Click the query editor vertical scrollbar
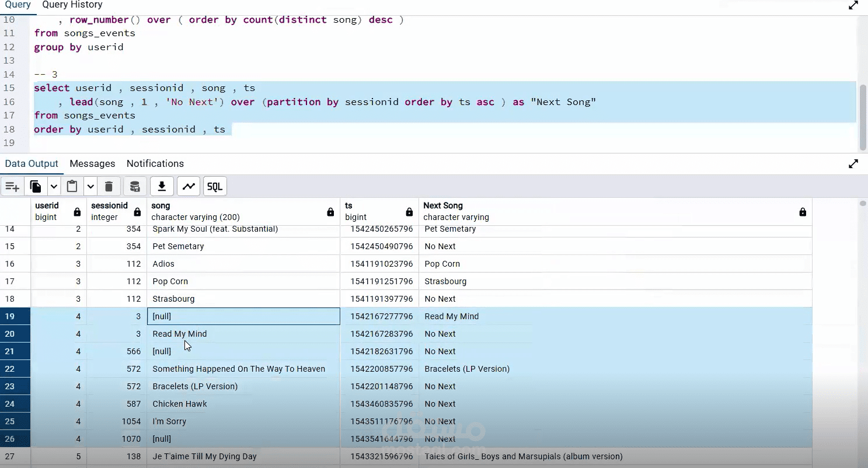 (x=863, y=117)
